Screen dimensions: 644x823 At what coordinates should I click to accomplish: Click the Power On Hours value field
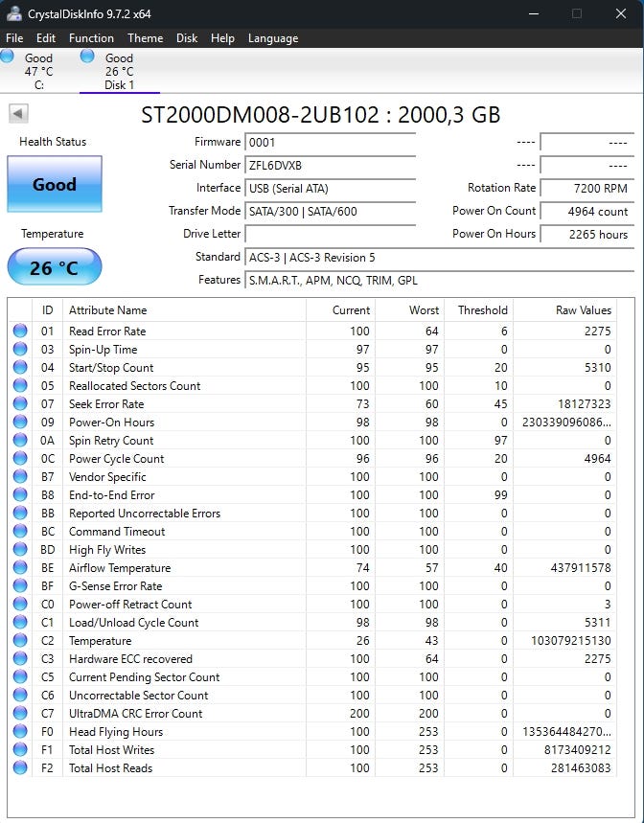(x=586, y=234)
